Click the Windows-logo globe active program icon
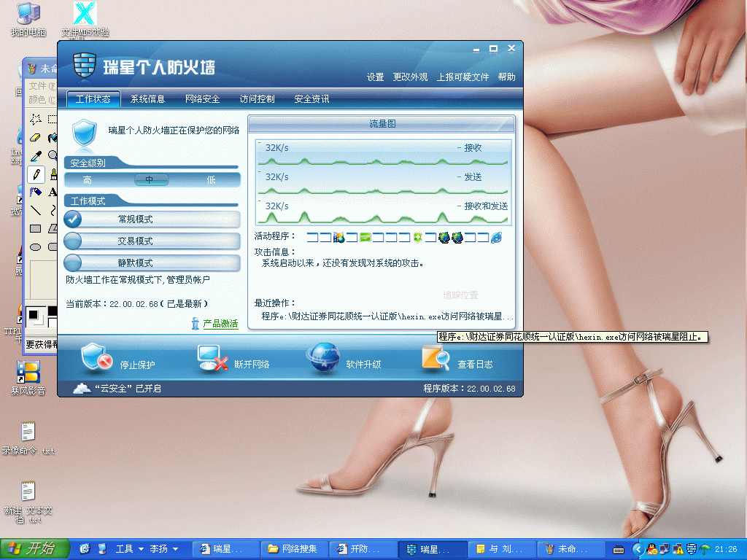 pyautogui.click(x=338, y=237)
